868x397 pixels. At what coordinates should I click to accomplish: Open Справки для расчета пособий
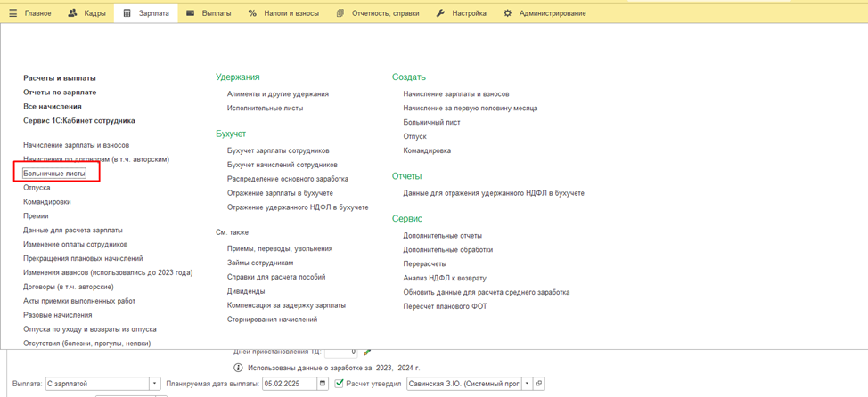[x=276, y=277]
